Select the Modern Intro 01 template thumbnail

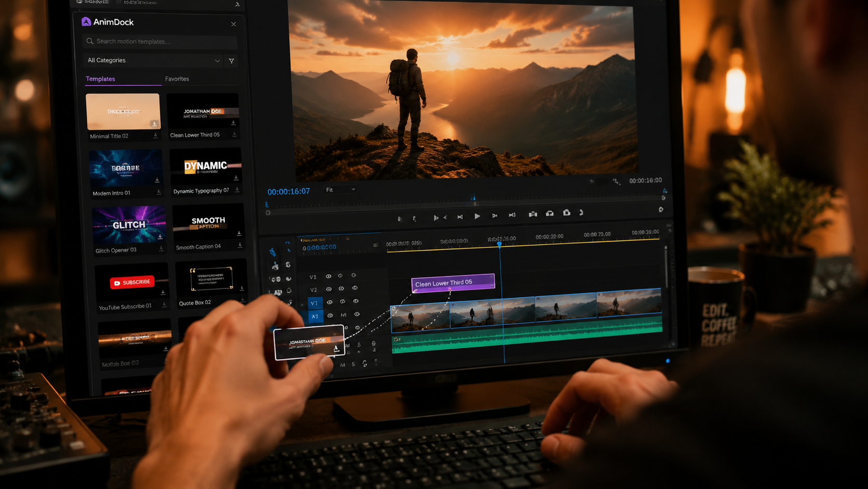click(125, 168)
